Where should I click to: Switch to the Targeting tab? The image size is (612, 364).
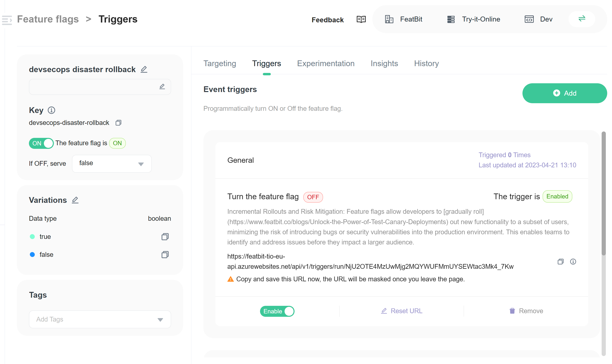[220, 64]
